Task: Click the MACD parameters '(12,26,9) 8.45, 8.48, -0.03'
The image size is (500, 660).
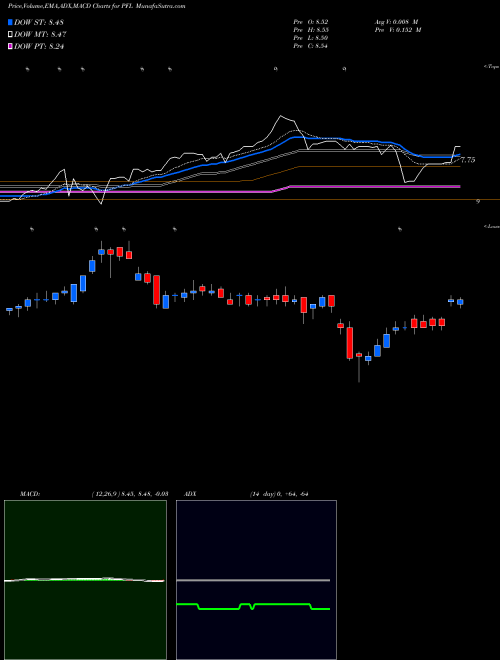Action: (130, 494)
